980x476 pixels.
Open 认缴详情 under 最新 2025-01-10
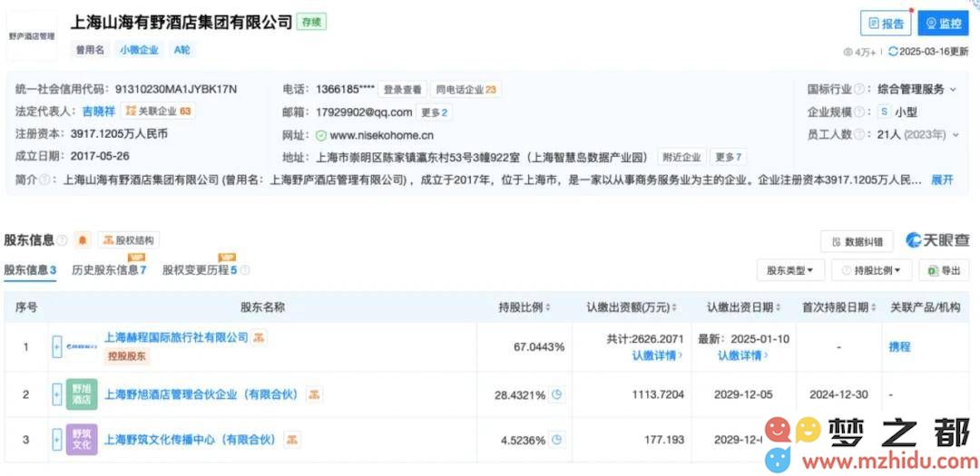pos(742,355)
